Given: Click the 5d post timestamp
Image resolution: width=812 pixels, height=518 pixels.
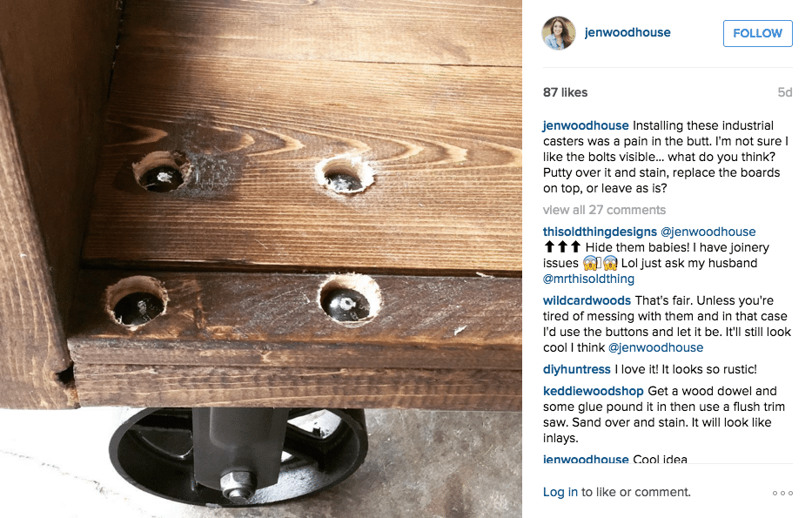Looking at the screenshot, I should point(784,92).
